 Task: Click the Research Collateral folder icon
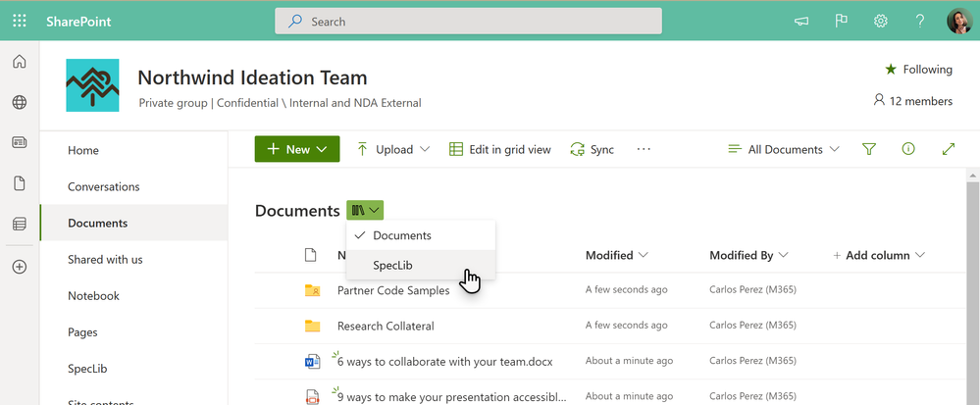click(x=312, y=326)
